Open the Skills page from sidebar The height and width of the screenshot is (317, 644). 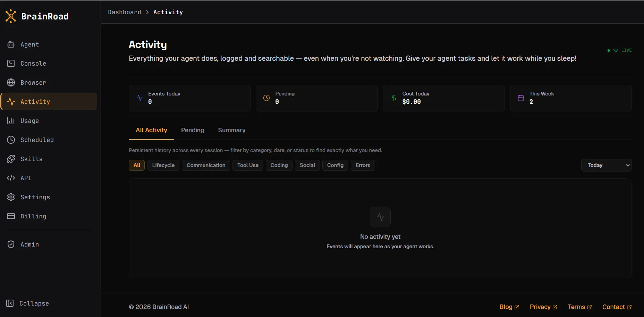[x=49, y=159]
